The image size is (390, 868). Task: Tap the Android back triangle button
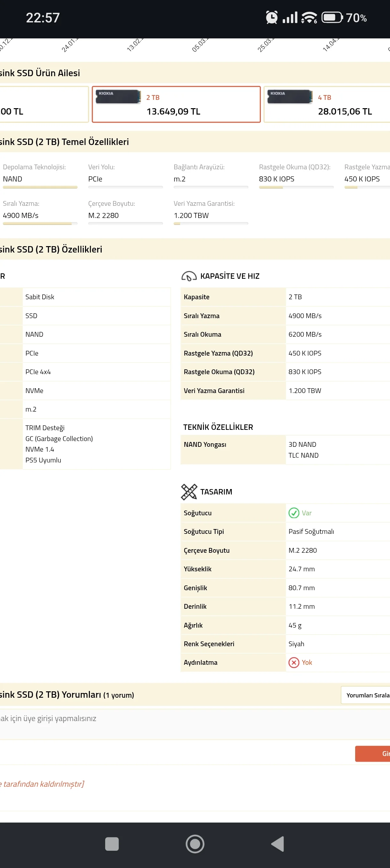click(277, 844)
